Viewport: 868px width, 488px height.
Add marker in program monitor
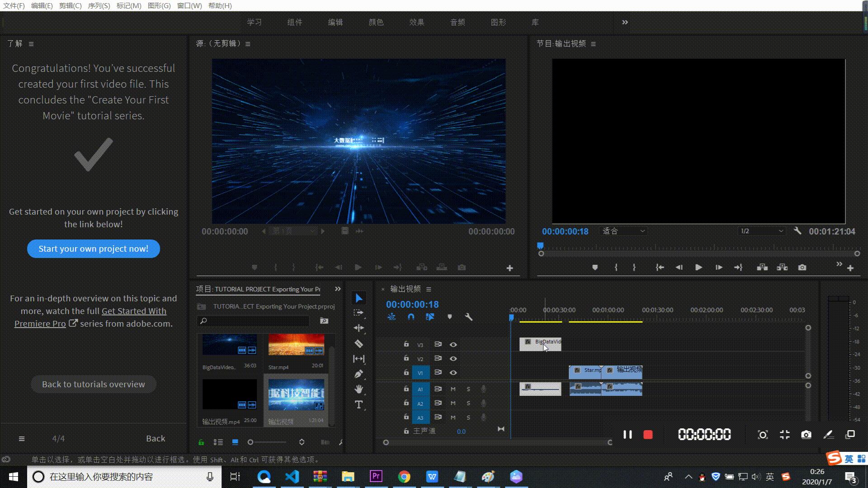pyautogui.click(x=595, y=267)
